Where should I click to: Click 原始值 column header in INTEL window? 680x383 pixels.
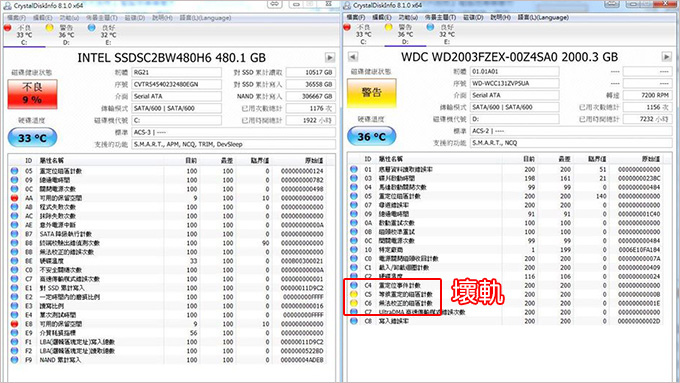pos(314,160)
